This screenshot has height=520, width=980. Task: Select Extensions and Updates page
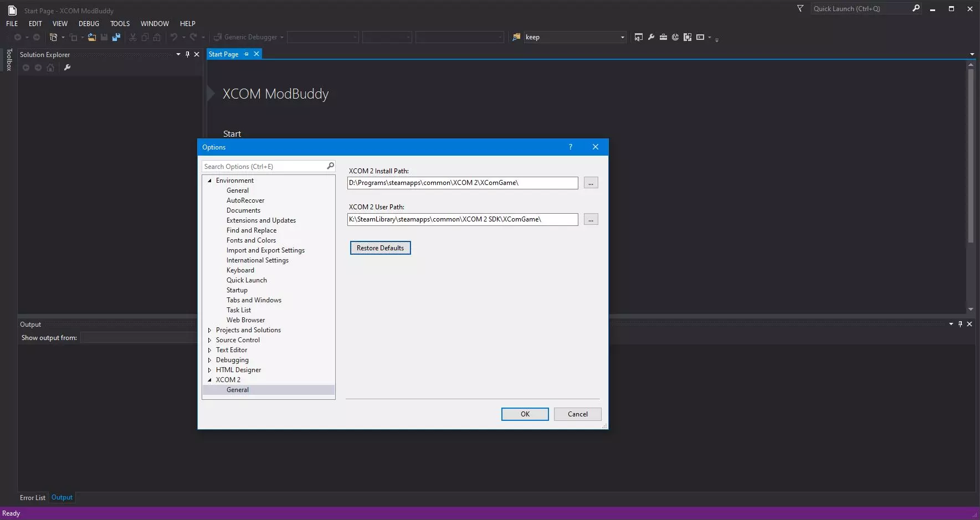(x=261, y=220)
